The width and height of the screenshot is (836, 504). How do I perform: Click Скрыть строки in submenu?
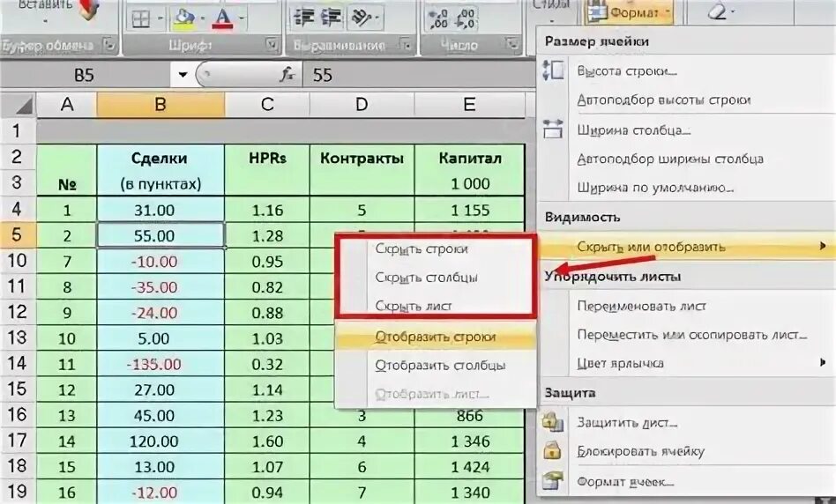(422, 248)
